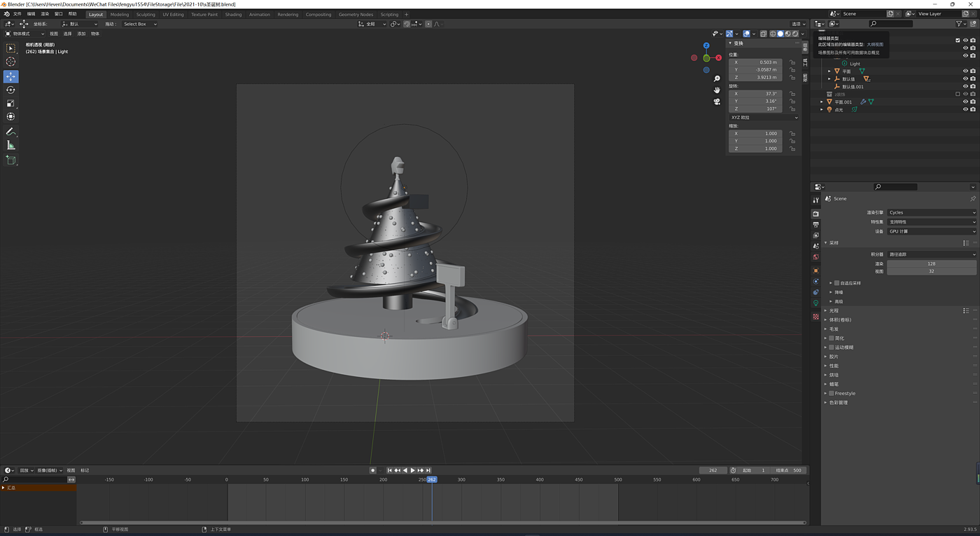
Task: Enable the Freestyle checkbox
Action: [x=831, y=393]
